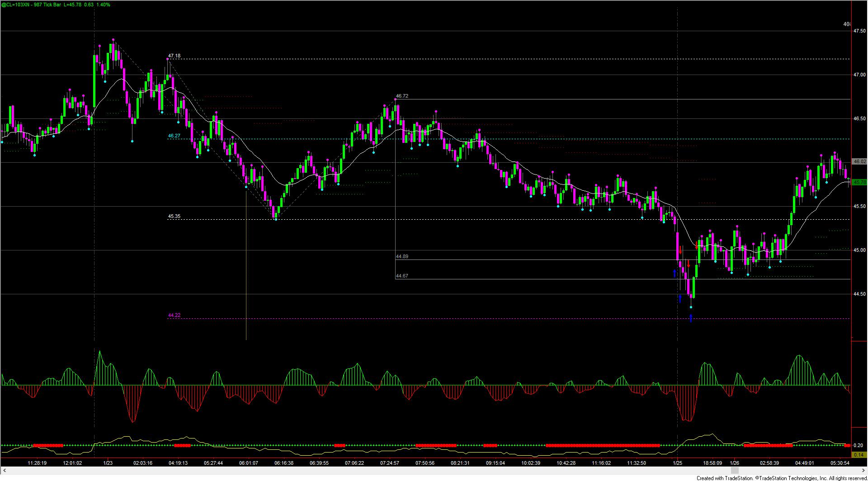Select the cyan 46.27 level label
The height and width of the screenshot is (481, 868).
174,136
